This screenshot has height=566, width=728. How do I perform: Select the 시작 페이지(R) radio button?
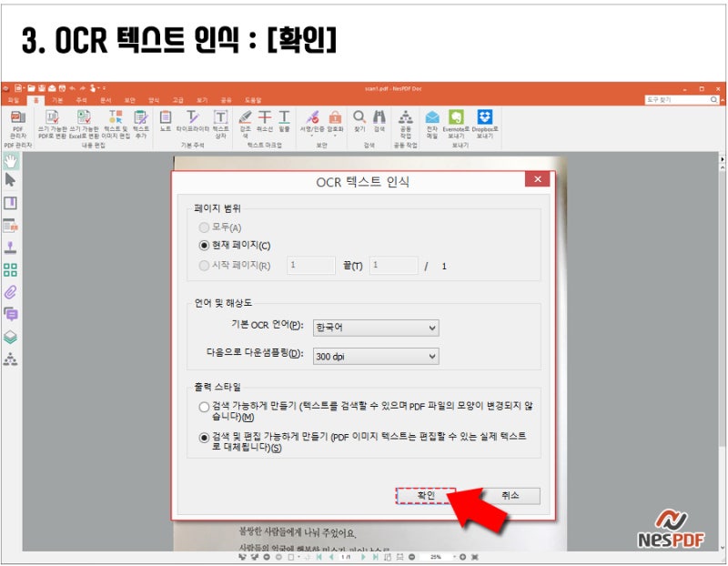tap(203, 266)
